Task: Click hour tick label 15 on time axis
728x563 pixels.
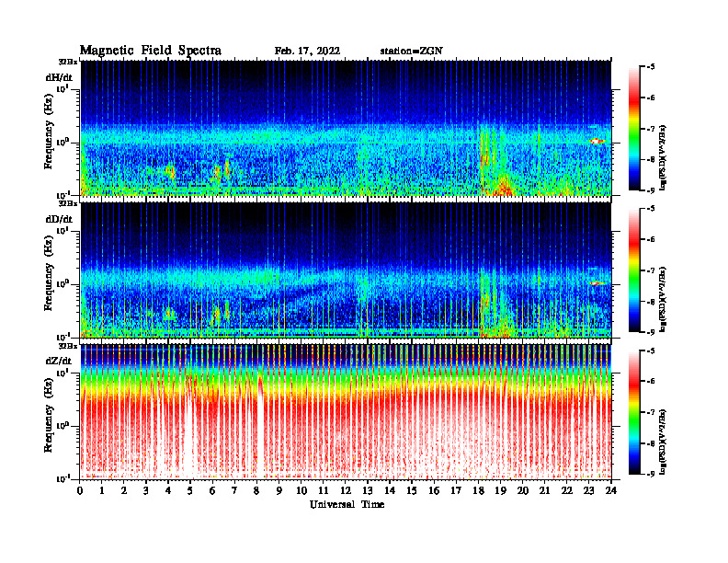Action: point(412,491)
